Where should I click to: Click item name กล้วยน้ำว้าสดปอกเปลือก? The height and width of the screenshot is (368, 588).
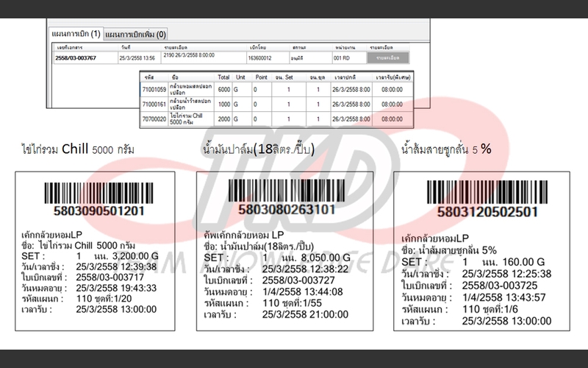click(190, 104)
